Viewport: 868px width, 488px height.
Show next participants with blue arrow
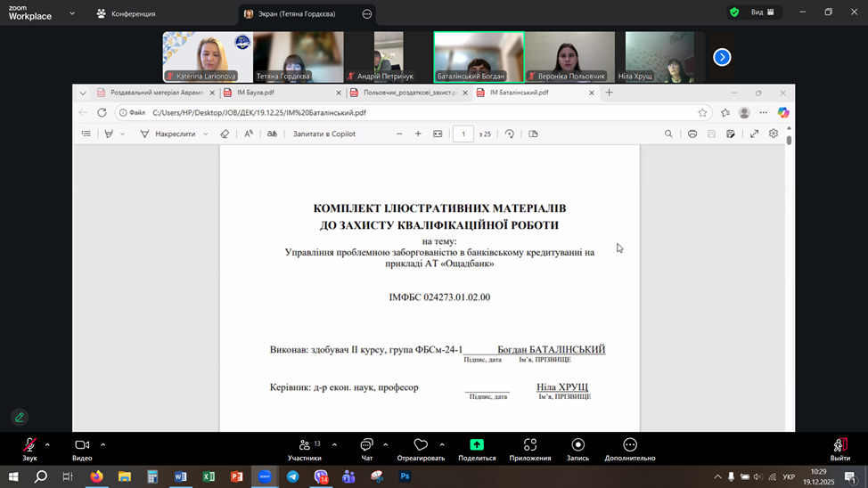(x=722, y=57)
